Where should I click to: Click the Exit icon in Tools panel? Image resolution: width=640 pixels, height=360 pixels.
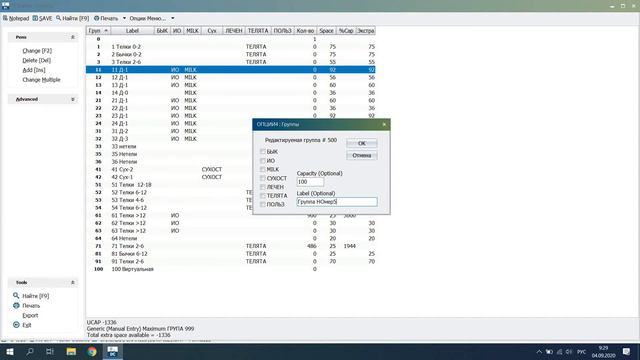coord(16,325)
